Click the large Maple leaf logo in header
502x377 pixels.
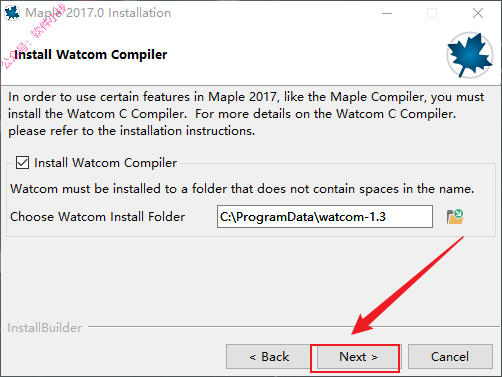pos(470,55)
